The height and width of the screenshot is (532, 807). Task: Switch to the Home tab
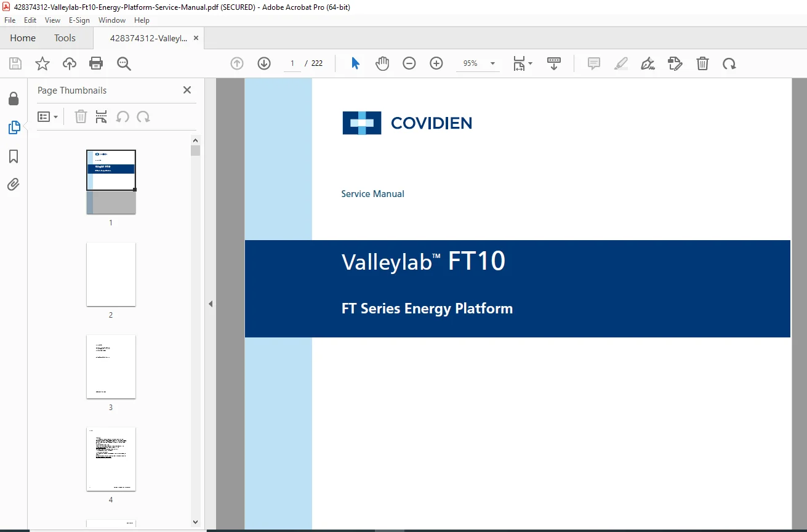[x=23, y=38]
